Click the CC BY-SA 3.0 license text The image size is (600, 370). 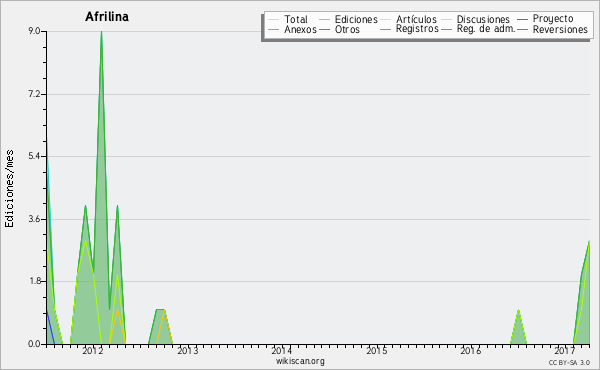[569, 362]
